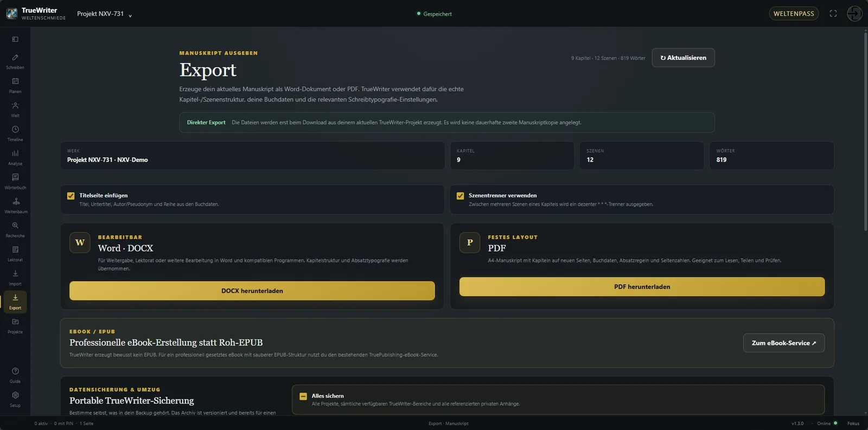
Task: Click the Aktualisieren button
Action: (x=683, y=57)
